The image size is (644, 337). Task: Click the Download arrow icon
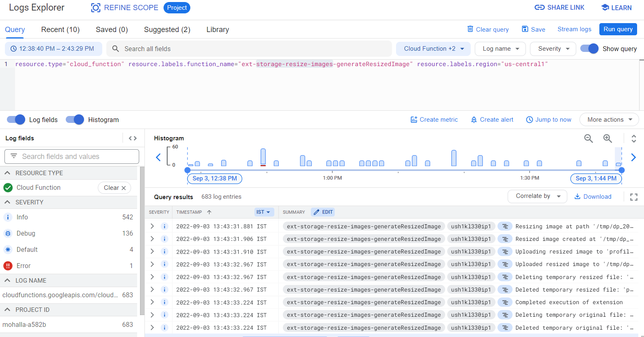pyautogui.click(x=577, y=196)
